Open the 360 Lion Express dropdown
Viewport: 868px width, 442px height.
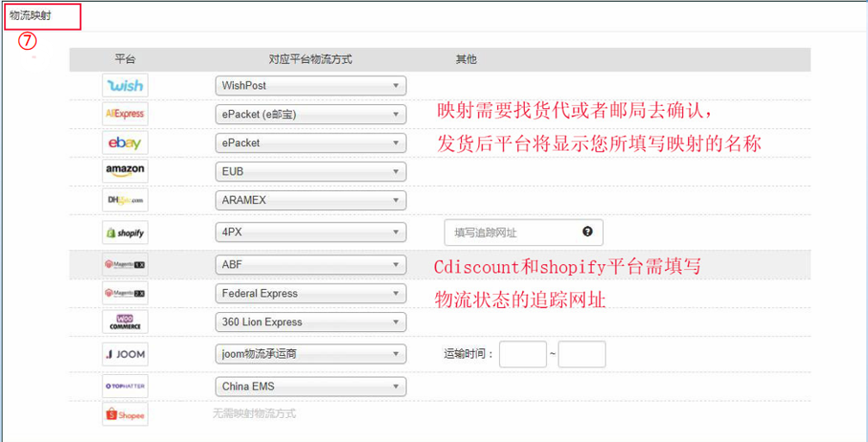(311, 322)
